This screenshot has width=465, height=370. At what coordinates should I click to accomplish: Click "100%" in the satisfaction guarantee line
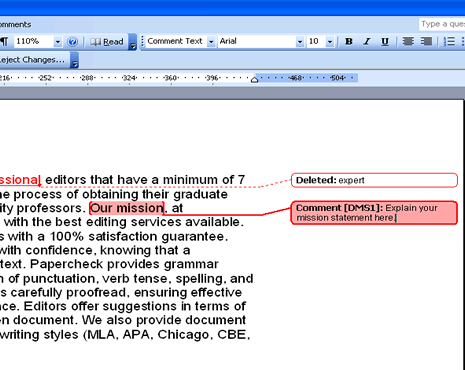(x=67, y=236)
